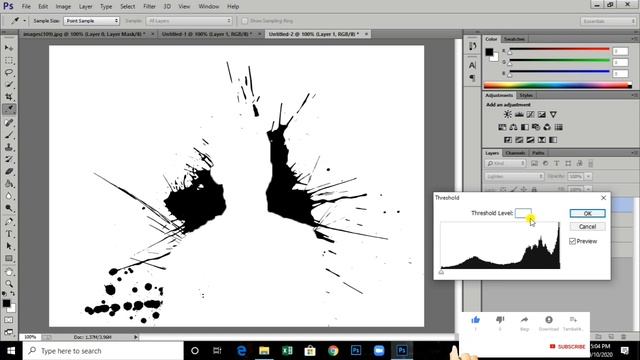Select the Zoom magnifier tool
Image resolution: width=640 pixels, height=360 pixels.
9,284
